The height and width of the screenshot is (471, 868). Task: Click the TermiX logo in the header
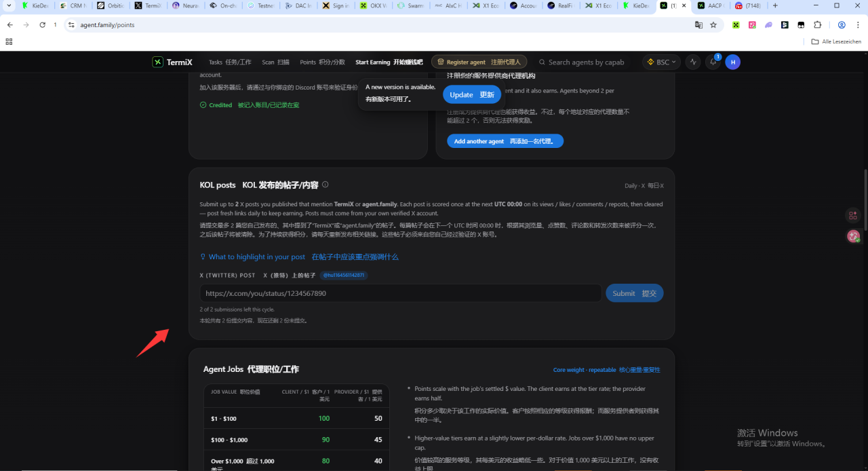coord(172,62)
